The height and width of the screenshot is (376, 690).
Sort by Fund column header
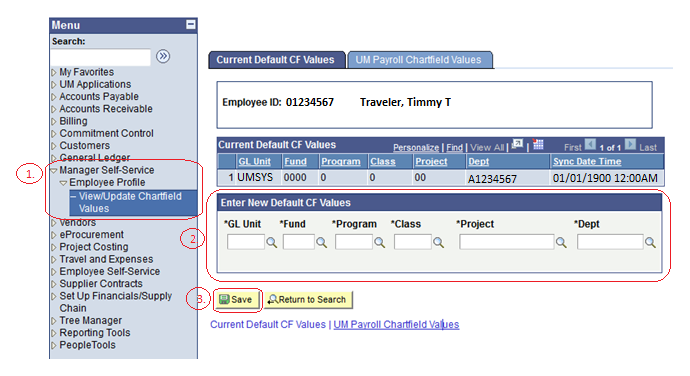pos(295,162)
